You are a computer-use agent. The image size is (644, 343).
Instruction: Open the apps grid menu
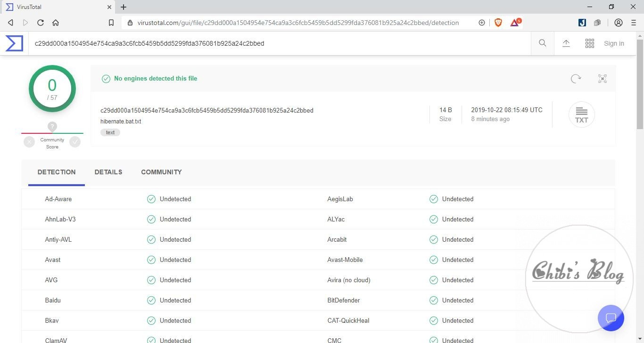tap(590, 43)
